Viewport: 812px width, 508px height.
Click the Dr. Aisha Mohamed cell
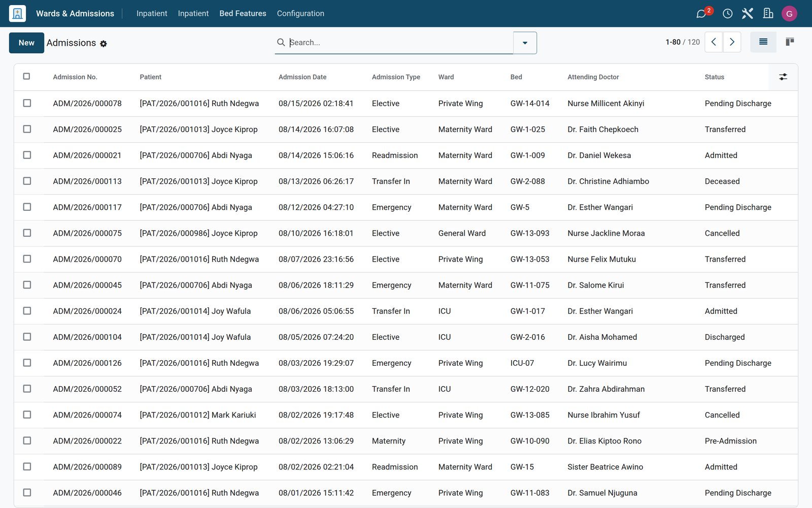point(602,337)
